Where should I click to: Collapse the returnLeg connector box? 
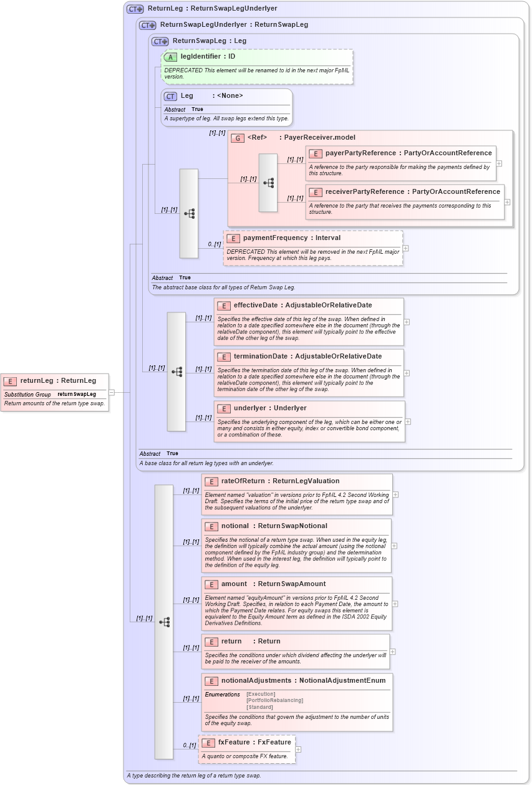(x=112, y=393)
